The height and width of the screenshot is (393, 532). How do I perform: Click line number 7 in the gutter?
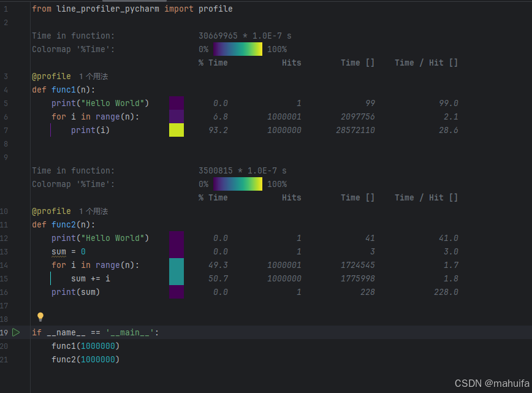pos(6,131)
